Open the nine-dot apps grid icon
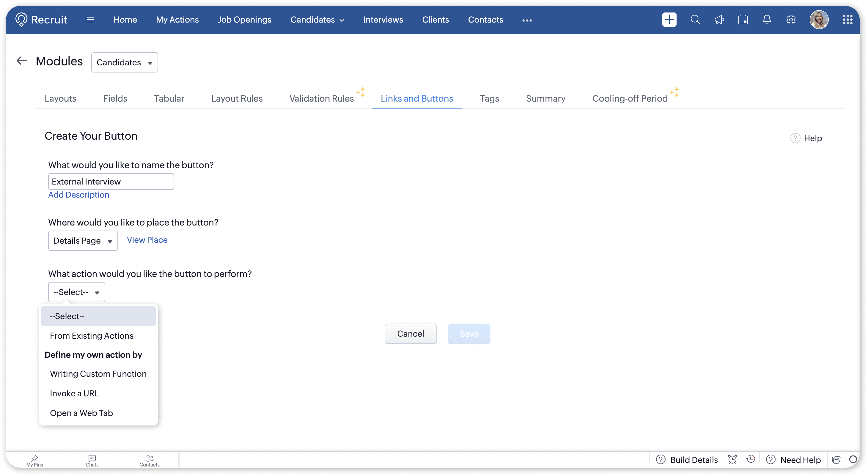 click(x=847, y=20)
